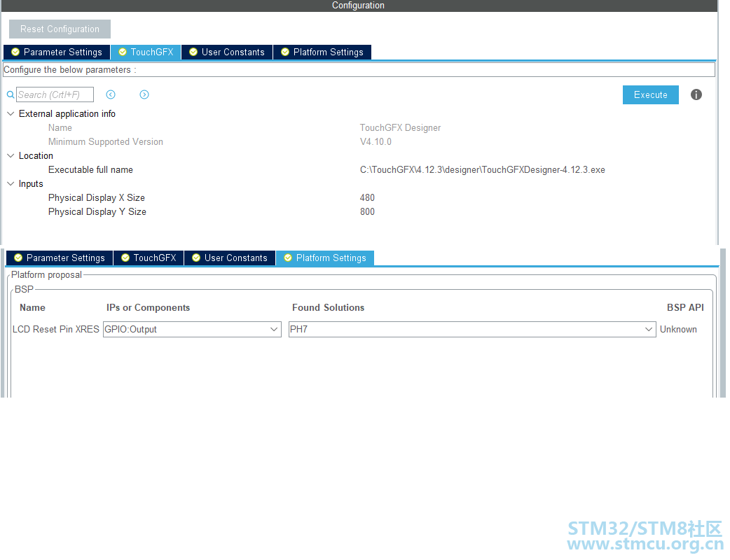Click the V4.10.0 version value
This screenshot has width=730, height=560.
[x=376, y=141]
